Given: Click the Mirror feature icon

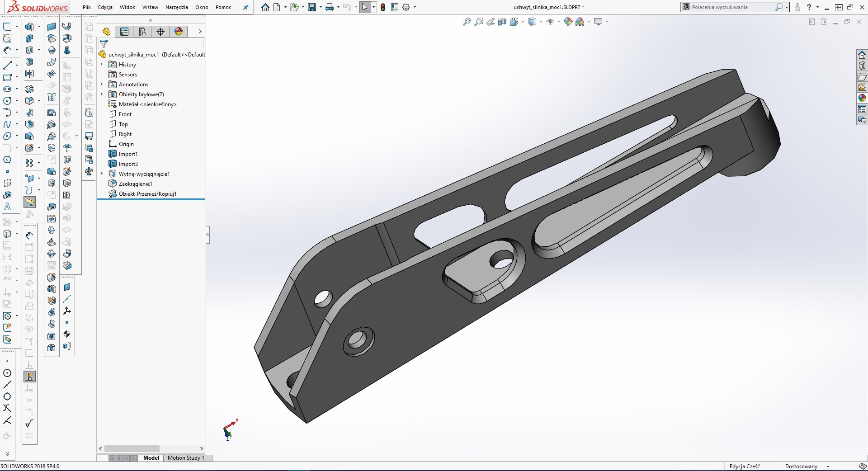Looking at the screenshot, I should click(x=30, y=74).
